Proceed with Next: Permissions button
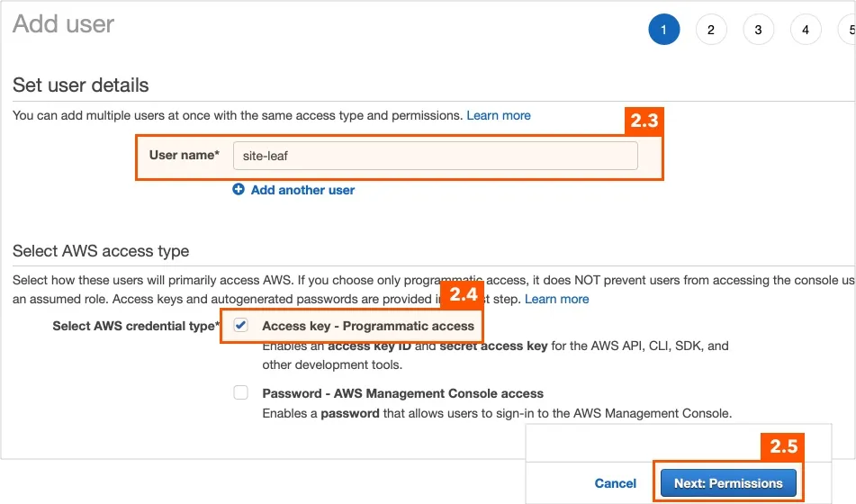 (728, 483)
